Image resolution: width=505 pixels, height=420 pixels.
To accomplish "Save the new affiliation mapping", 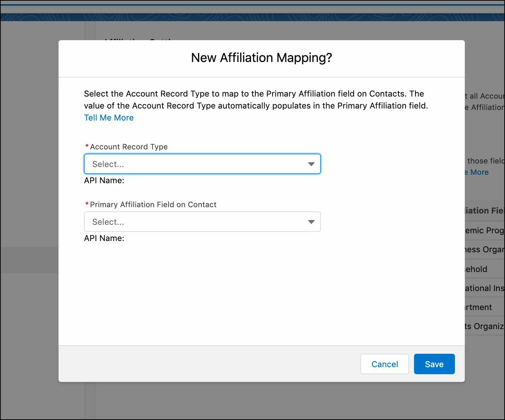I will pyautogui.click(x=434, y=364).
